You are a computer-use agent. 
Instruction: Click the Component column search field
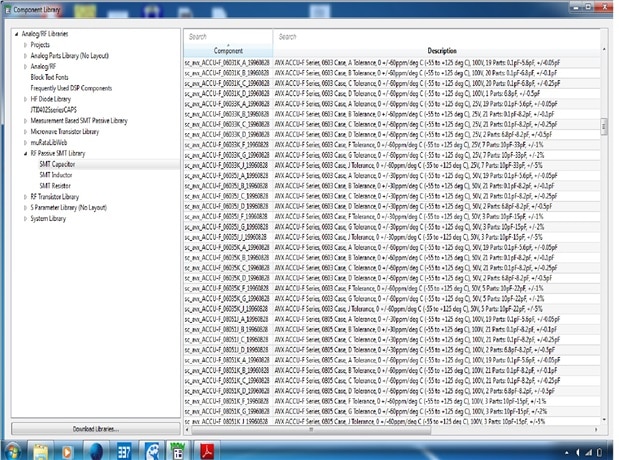[x=228, y=36]
